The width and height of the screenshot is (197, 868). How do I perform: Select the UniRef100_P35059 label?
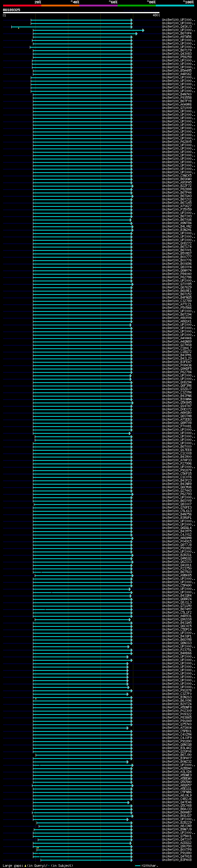(x=177, y=209)
